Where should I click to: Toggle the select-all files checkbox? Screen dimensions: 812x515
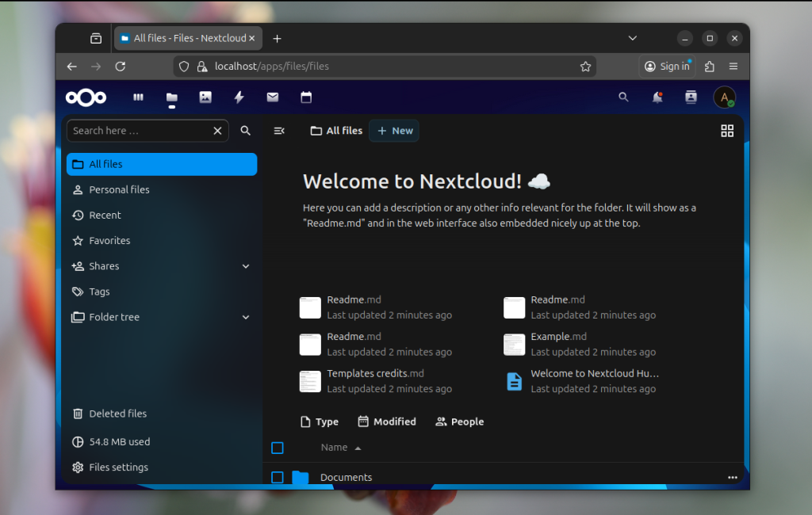pos(278,448)
